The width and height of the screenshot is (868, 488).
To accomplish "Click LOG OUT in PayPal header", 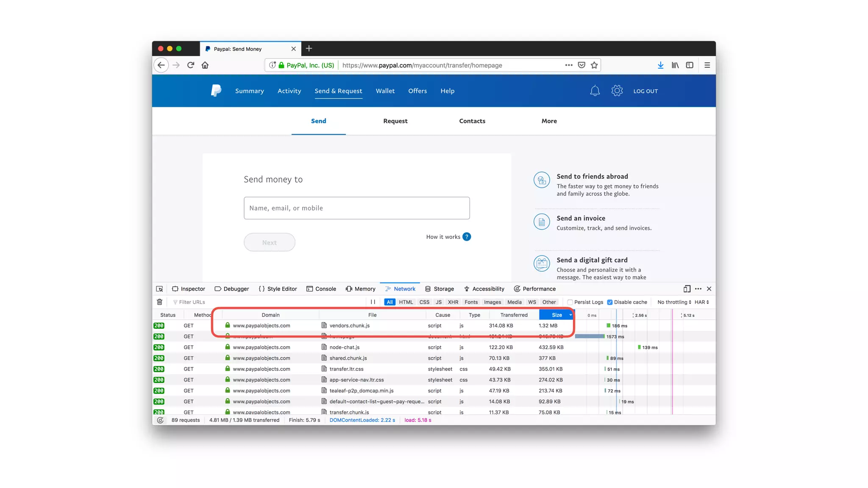I will 645,91.
